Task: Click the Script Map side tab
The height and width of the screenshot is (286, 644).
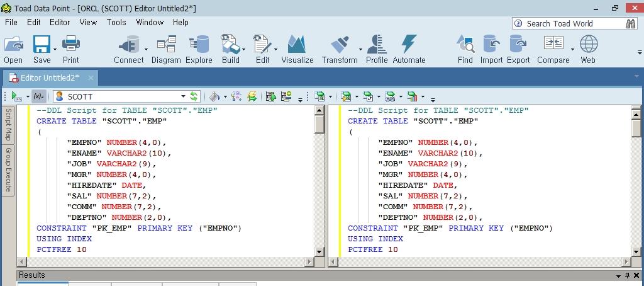Action: (9, 125)
